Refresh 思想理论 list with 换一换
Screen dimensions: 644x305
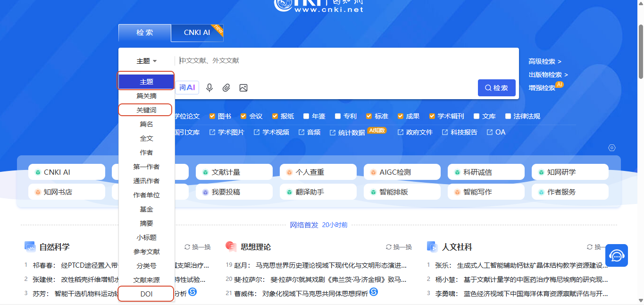coord(399,247)
